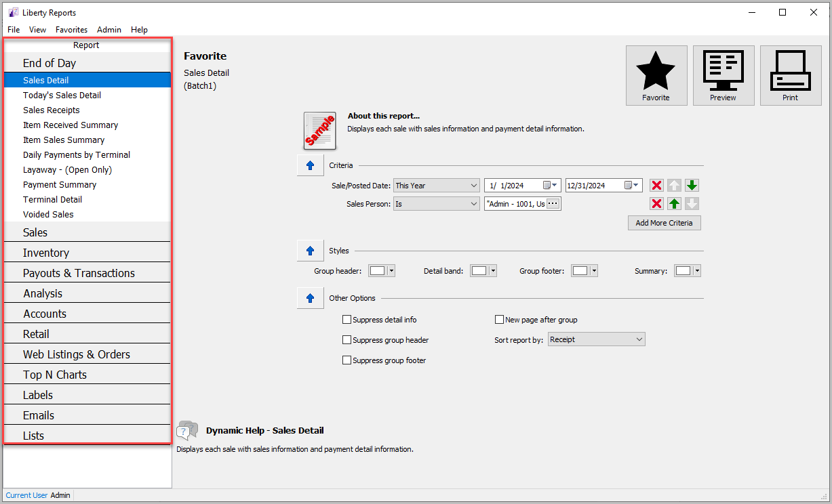Collapse the Other Options section arrow

[311, 298]
